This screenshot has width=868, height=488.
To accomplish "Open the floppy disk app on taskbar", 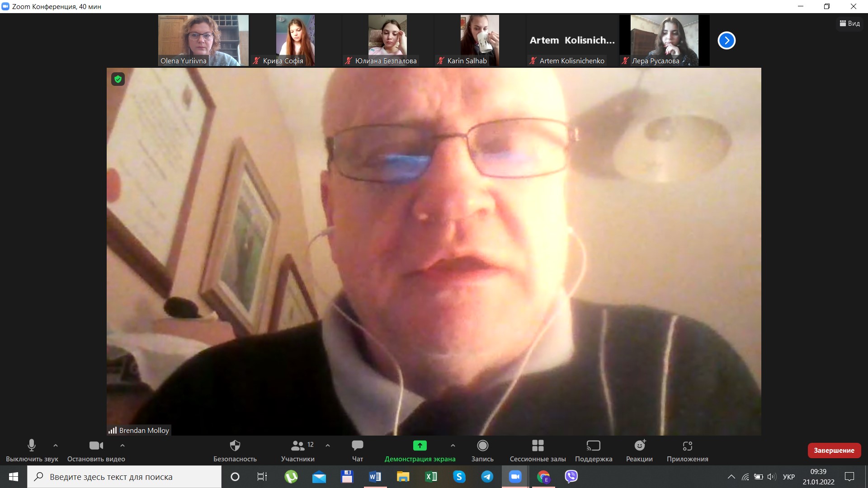I will [347, 477].
